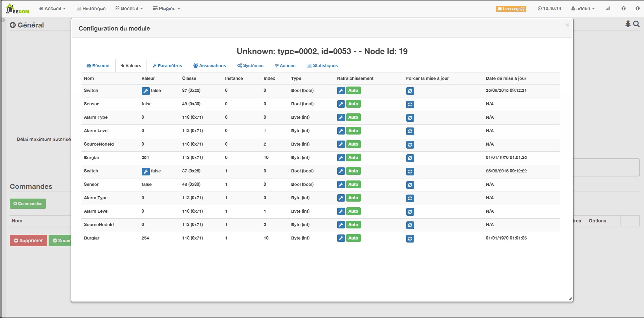Click the red Supprimer button
This screenshot has width=644, height=318.
click(x=28, y=241)
